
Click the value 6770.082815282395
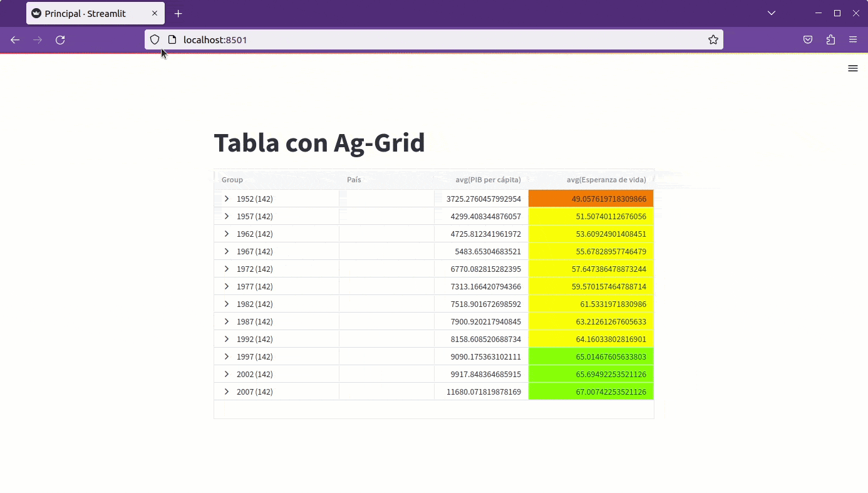click(486, 269)
